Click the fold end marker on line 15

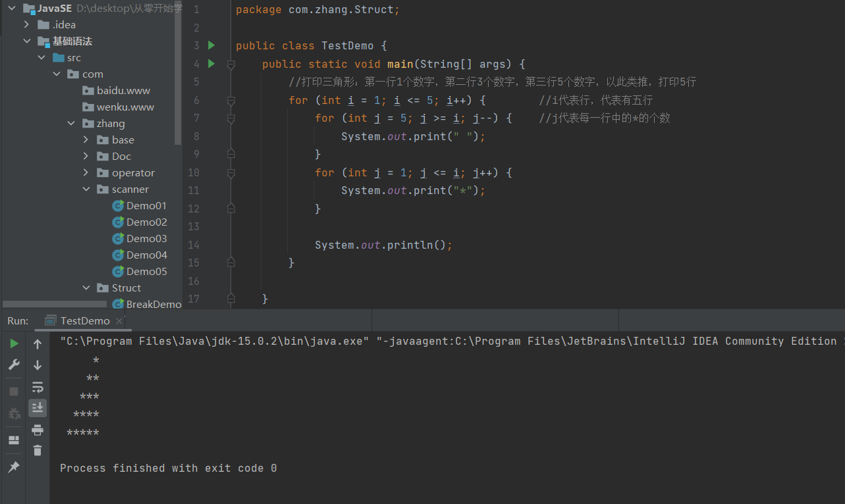click(x=231, y=262)
